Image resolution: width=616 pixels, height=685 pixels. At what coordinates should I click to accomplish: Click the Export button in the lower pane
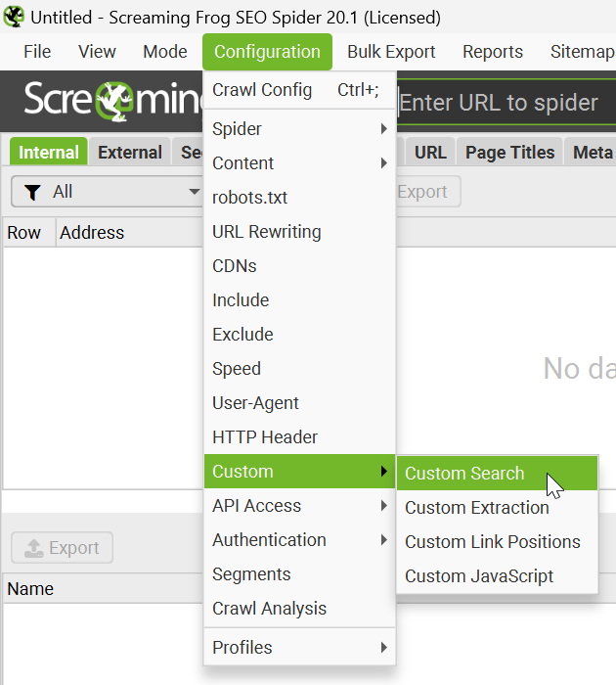point(62,547)
